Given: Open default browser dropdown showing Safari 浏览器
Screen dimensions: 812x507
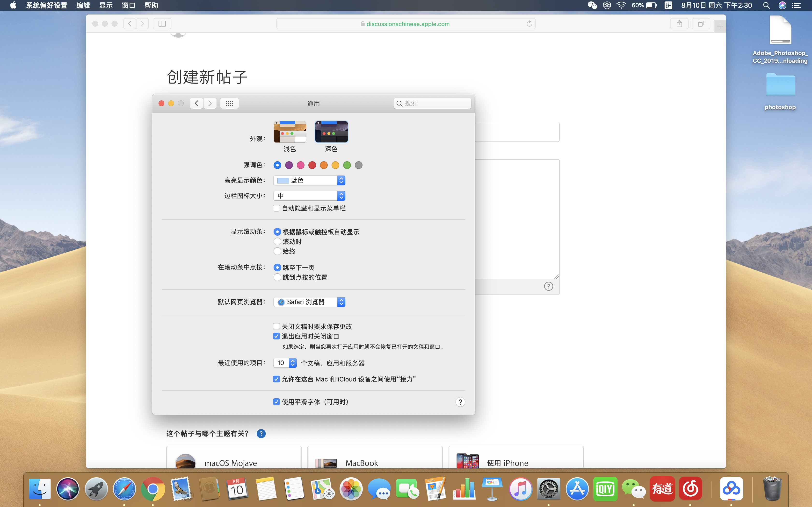Looking at the screenshot, I should 309,302.
